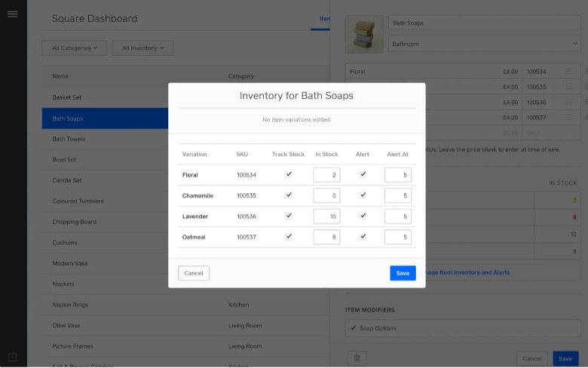Click the drag handle for SKU 100536 row
This screenshot has height=368, width=588.
click(569, 102)
